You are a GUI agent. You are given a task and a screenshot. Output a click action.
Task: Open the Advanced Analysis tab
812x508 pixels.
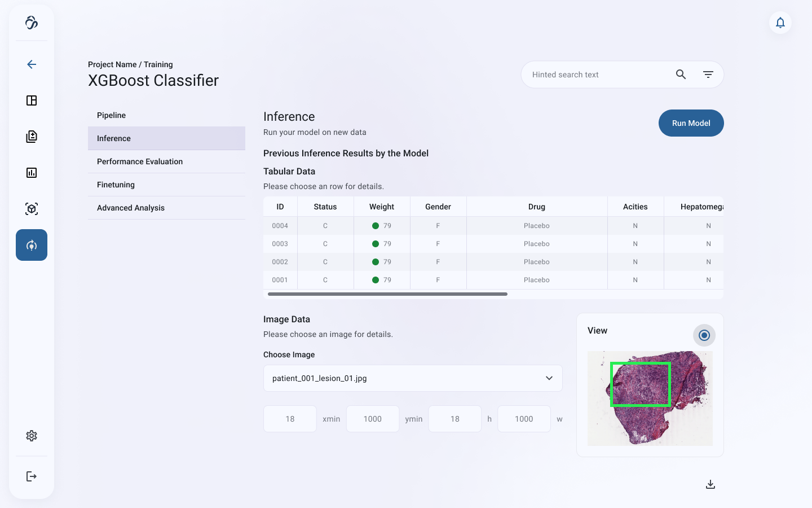166,208
